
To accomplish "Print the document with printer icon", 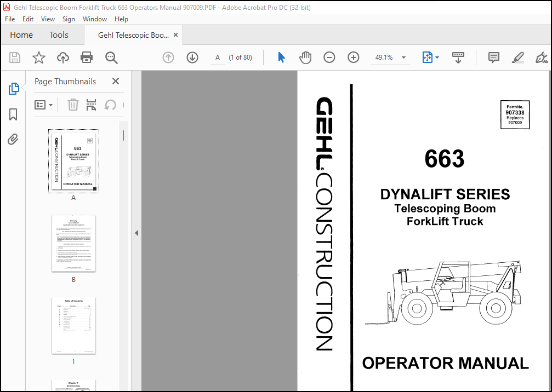I will [87, 57].
